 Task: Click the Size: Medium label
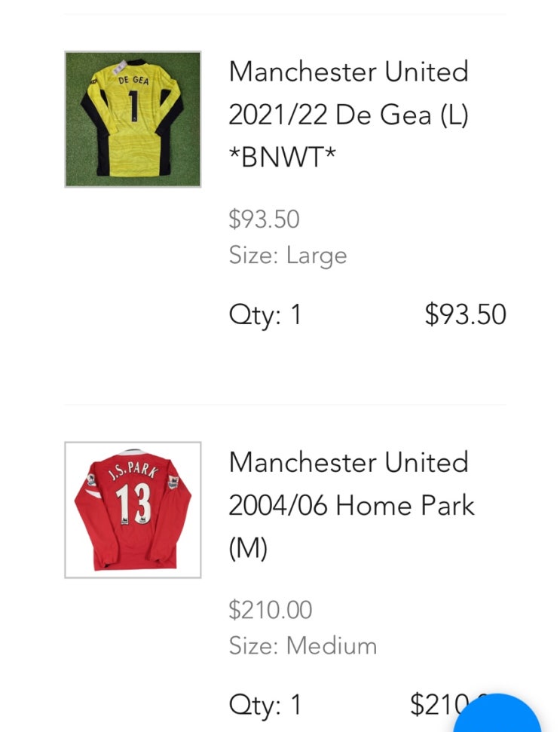point(303,645)
